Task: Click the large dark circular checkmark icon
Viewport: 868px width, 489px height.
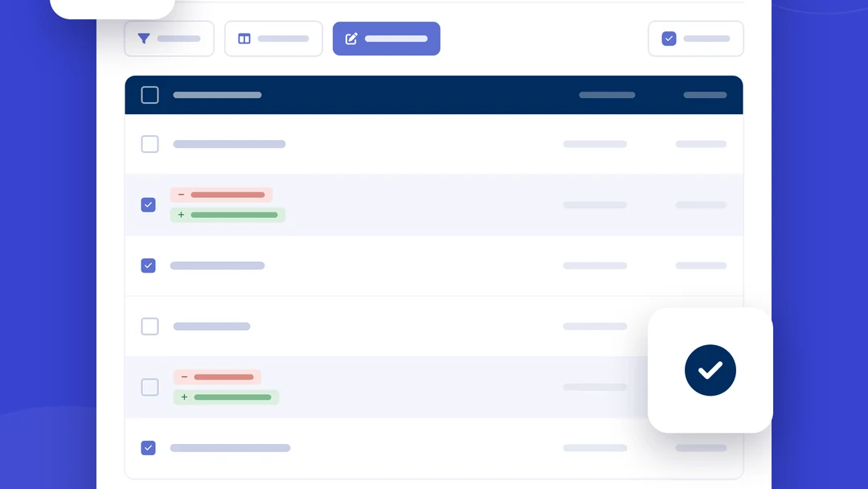Action: pyautogui.click(x=710, y=371)
